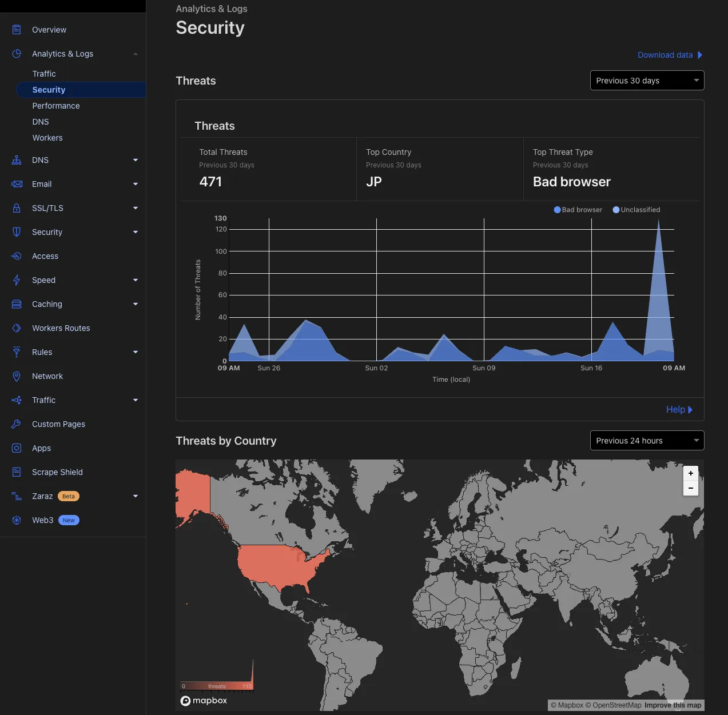Zoom in on the threats map
The height and width of the screenshot is (715, 728).
691,473
